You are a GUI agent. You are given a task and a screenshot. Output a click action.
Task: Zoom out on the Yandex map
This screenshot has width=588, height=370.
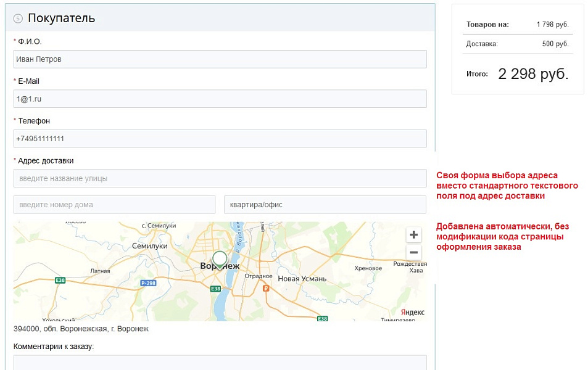(x=414, y=252)
